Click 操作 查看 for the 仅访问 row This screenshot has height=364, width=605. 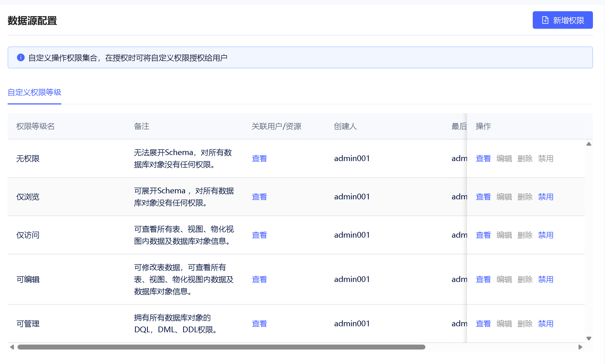483,235
